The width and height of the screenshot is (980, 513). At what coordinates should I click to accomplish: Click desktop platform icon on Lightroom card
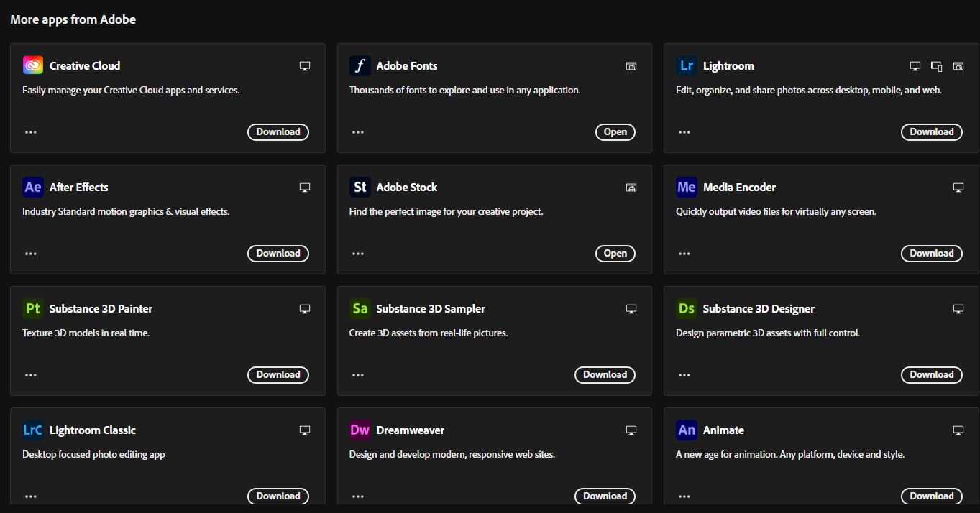915,66
